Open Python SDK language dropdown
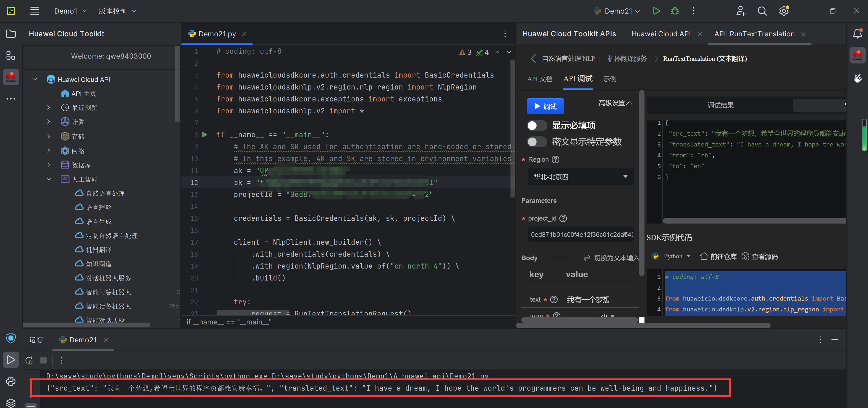Viewport: 868px width, 408px height. point(672,256)
